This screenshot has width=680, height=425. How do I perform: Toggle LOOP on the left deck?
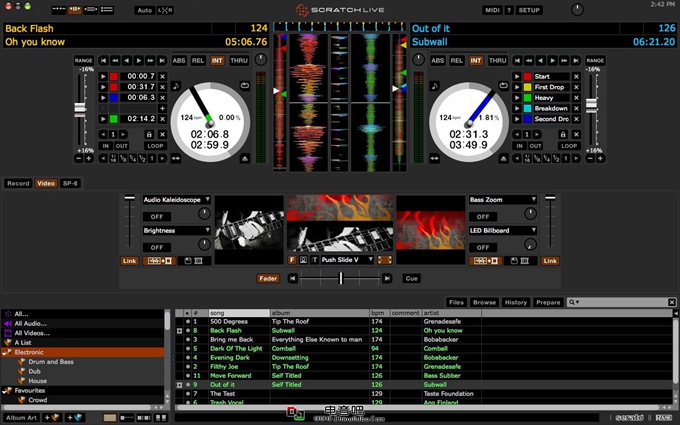tap(155, 146)
